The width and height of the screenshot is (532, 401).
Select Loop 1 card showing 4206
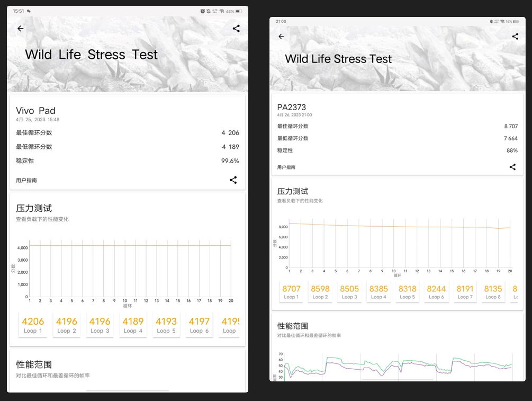[x=33, y=325]
